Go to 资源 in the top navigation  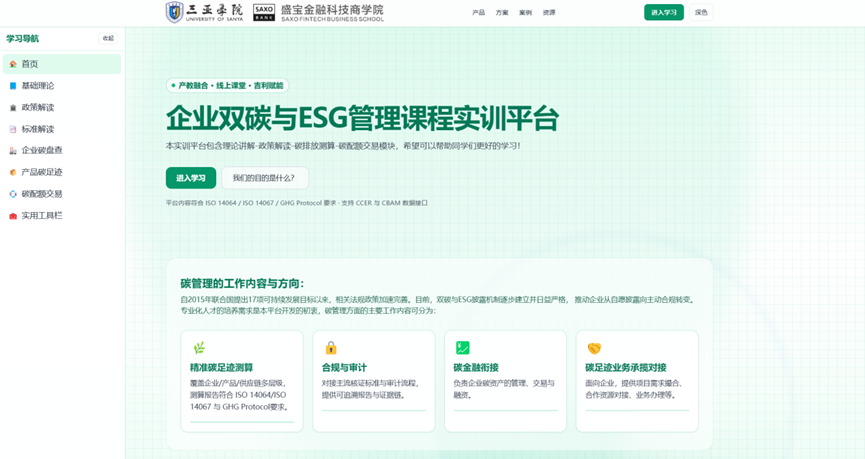click(x=549, y=13)
